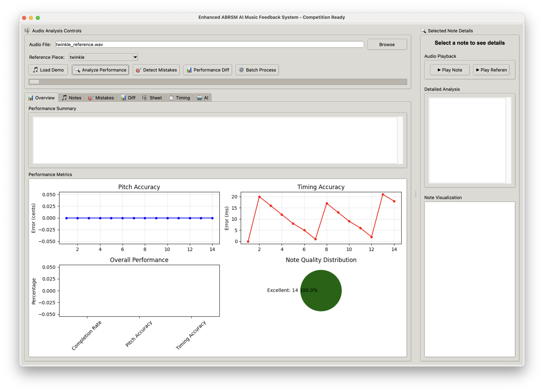Click the music note icon on Load Demo

coord(35,70)
